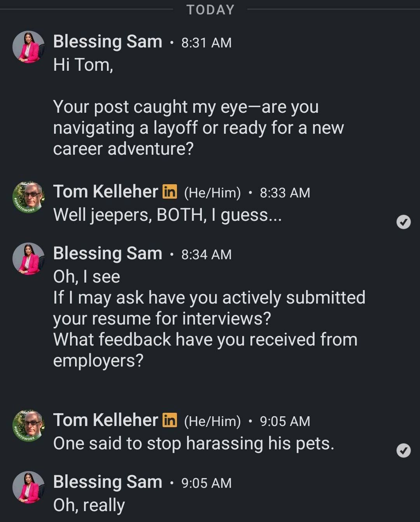This screenshot has height=522, width=420.
Task: Tap Tom Kelleher's avatar on 8:33 message
Action: point(28,197)
